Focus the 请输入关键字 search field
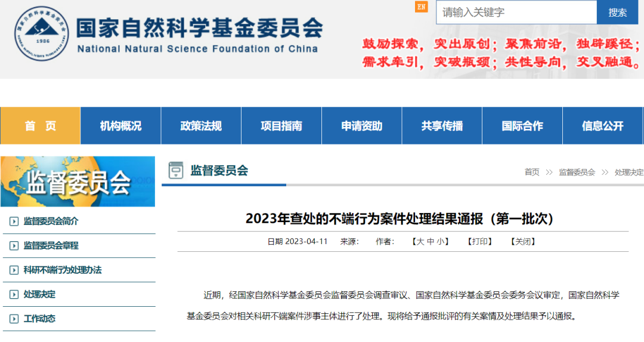 coord(516,13)
